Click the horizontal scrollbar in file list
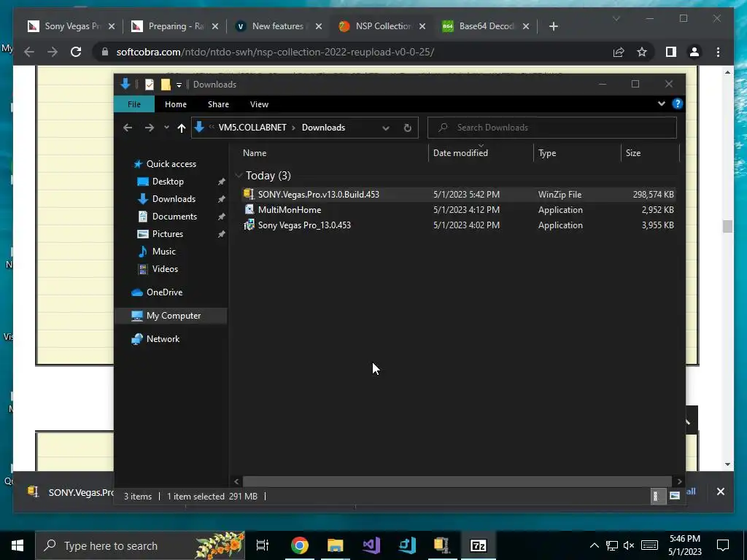 457,481
